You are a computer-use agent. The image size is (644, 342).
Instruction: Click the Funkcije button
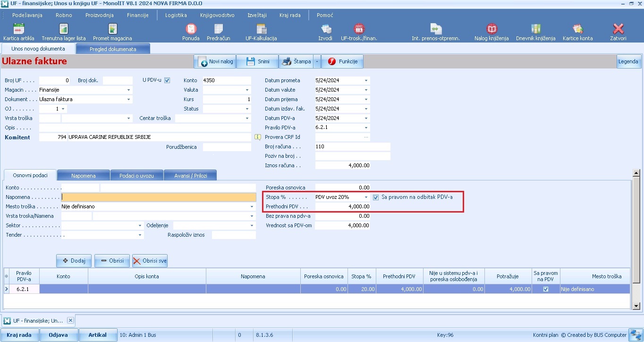pos(343,61)
